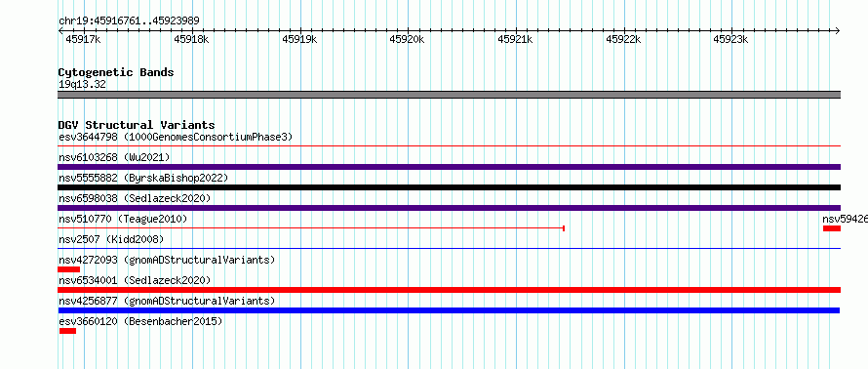Image resolution: width=868 pixels, height=369 pixels.
Task: Click the ruler's left arrowhead
Action: (x=60, y=30)
